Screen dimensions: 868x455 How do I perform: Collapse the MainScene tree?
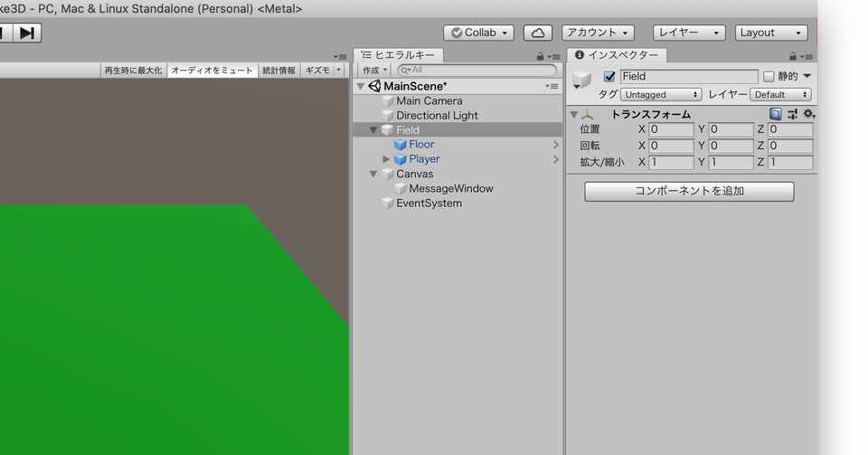tap(361, 86)
